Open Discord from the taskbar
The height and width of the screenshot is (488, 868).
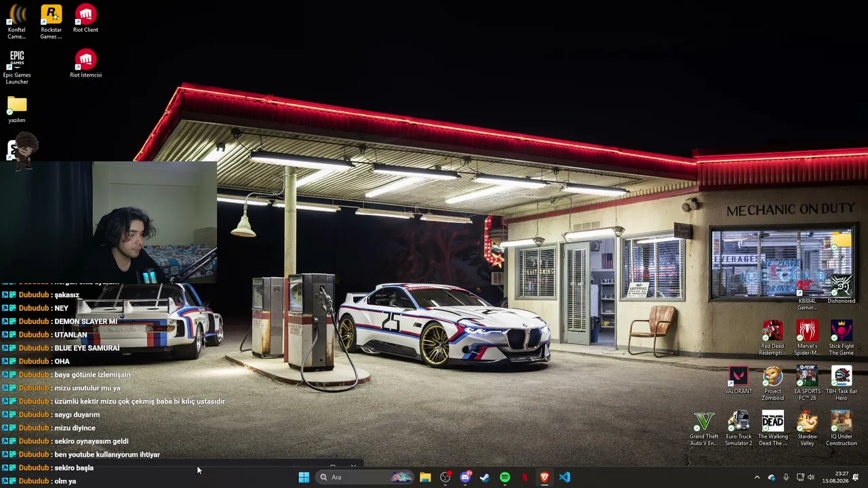click(465, 477)
